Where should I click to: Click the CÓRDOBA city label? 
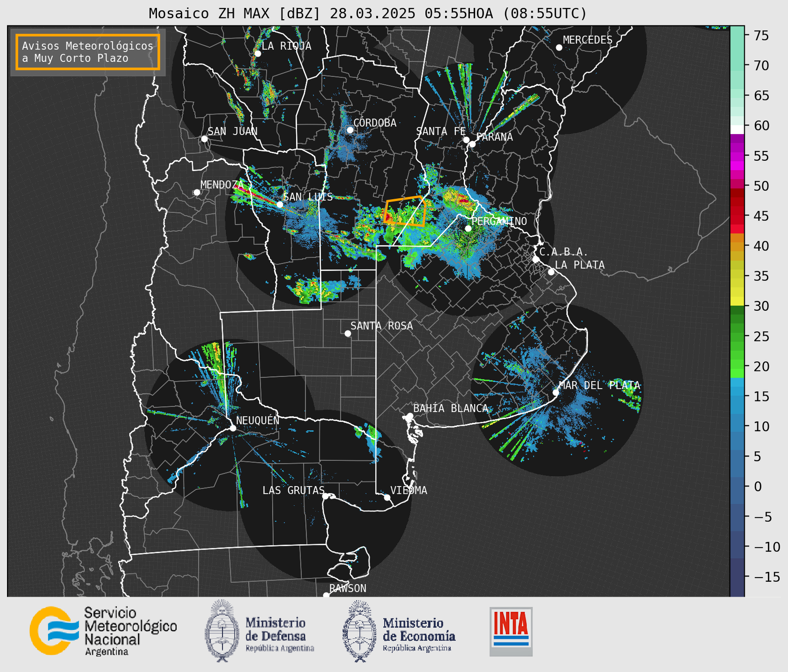[x=375, y=123]
